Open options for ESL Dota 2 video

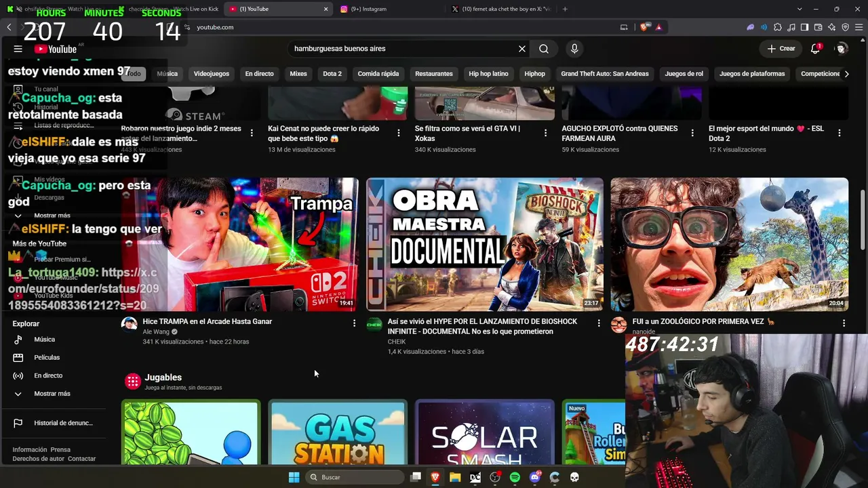[x=840, y=133]
